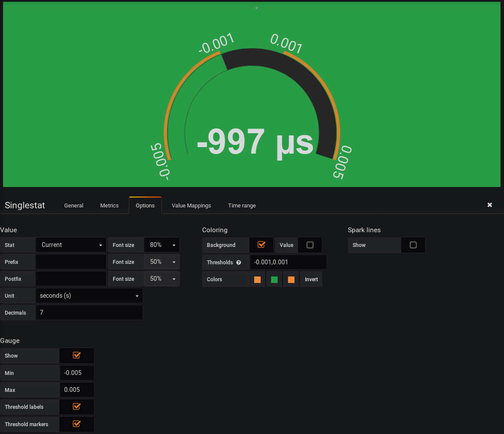
Task: Switch to the Time range tab
Action: [x=242, y=205]
